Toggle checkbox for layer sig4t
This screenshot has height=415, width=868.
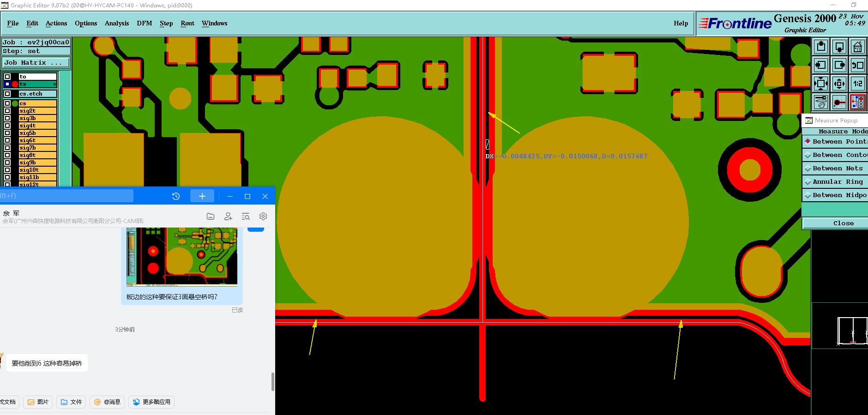tap(7, 126)
